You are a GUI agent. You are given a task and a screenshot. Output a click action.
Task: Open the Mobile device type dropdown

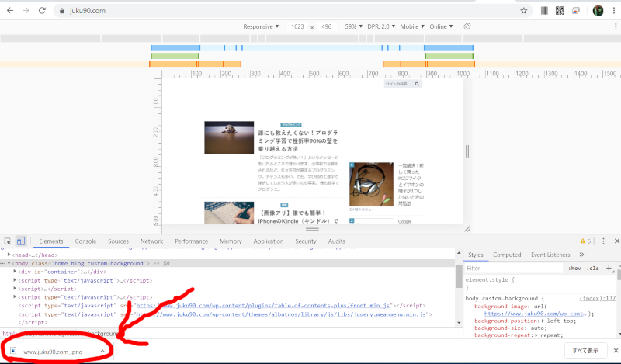(412, 26)
